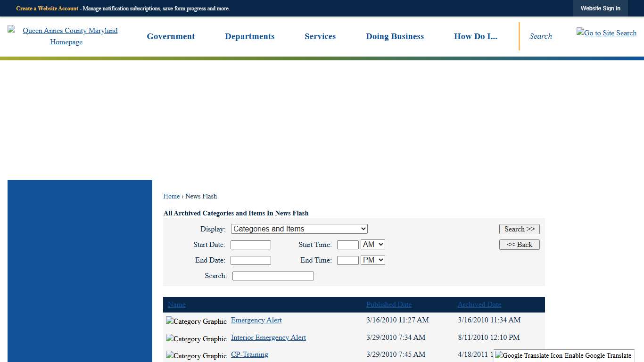Open the Doing Business menu
The image size is (644, 362).
tap(395, 36)
